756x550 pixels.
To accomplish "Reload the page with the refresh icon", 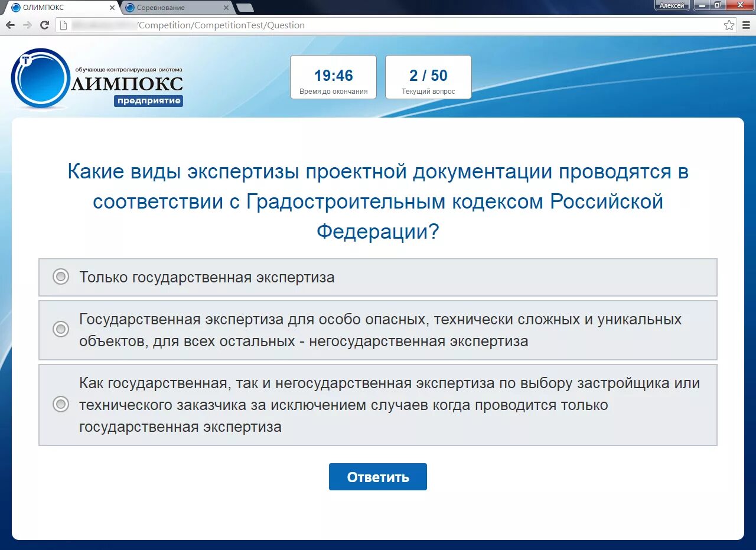I will 44,25.
